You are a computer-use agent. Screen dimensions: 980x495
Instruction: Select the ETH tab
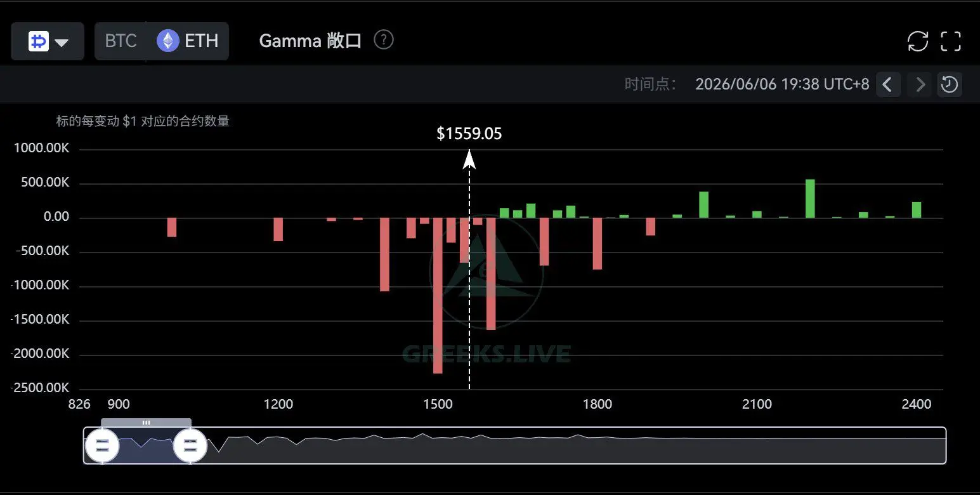tap(188, 41)
